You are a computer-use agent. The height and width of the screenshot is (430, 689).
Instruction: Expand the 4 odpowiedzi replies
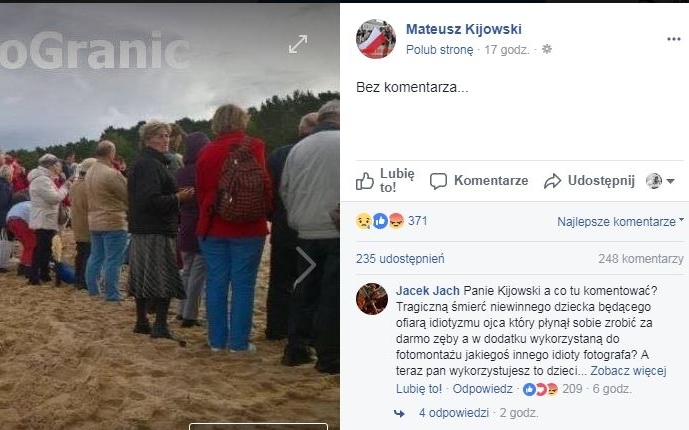tap(453, 413)
